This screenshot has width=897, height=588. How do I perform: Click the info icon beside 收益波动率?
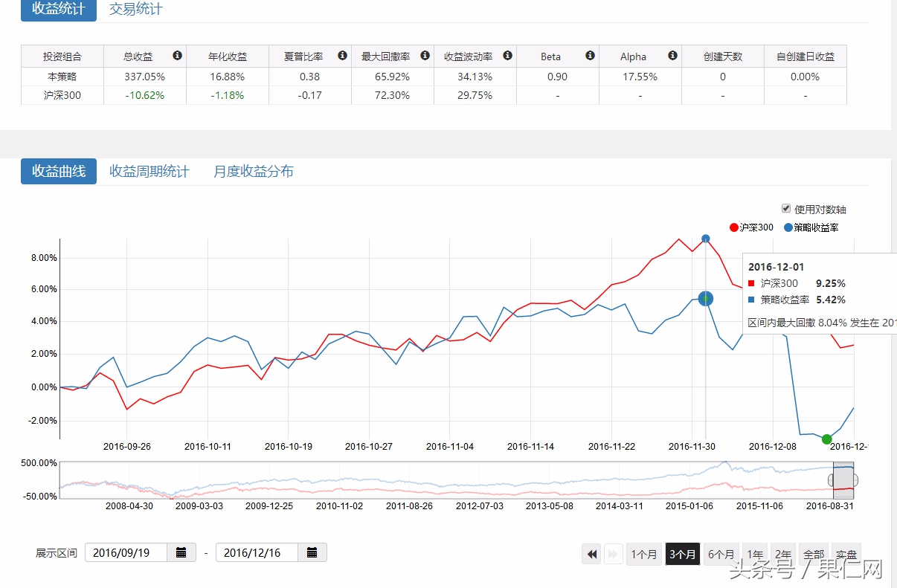(x=507, y=56)
